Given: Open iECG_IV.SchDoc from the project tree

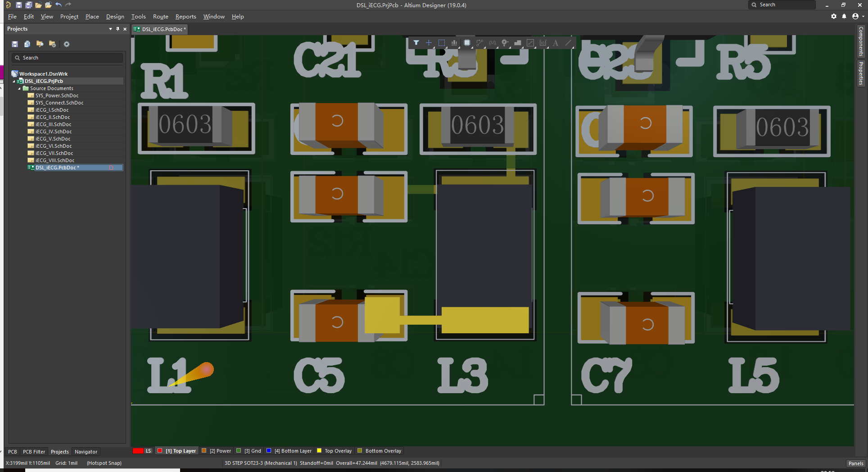Looking at the screenshot, I should [53, 132].
